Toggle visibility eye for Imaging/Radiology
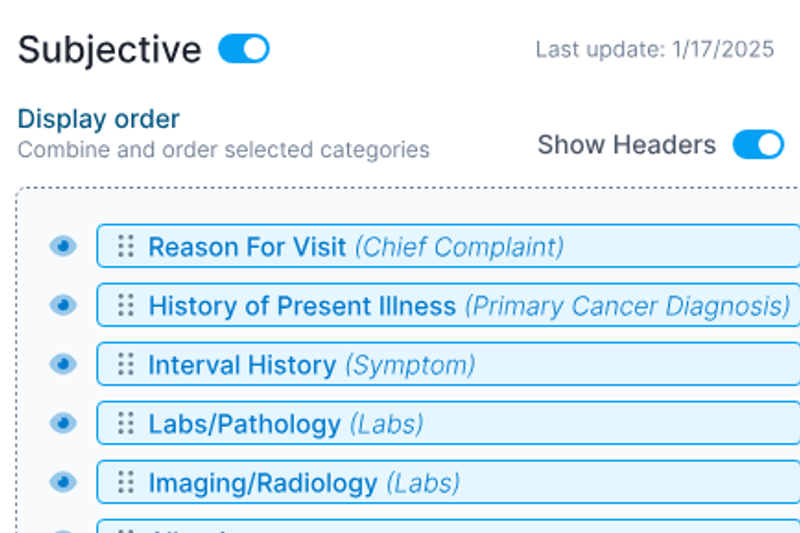 click(63, 482)
